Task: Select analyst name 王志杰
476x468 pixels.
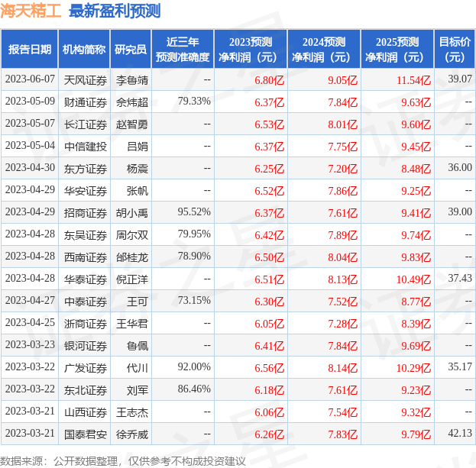Action: (131, 412)
